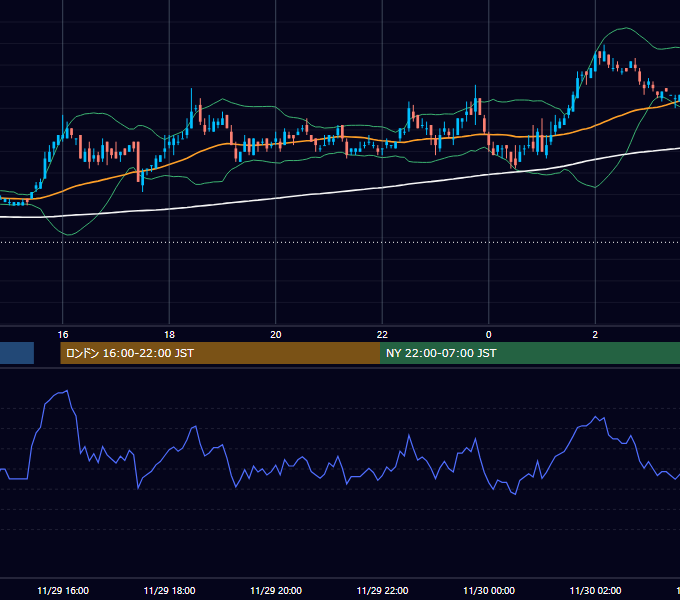
Task: Click the blue session bar at far left
Action: tap(17, 353)
